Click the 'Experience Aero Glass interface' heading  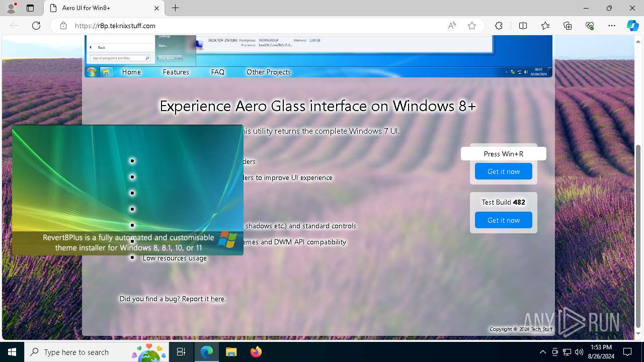point(317,106)
